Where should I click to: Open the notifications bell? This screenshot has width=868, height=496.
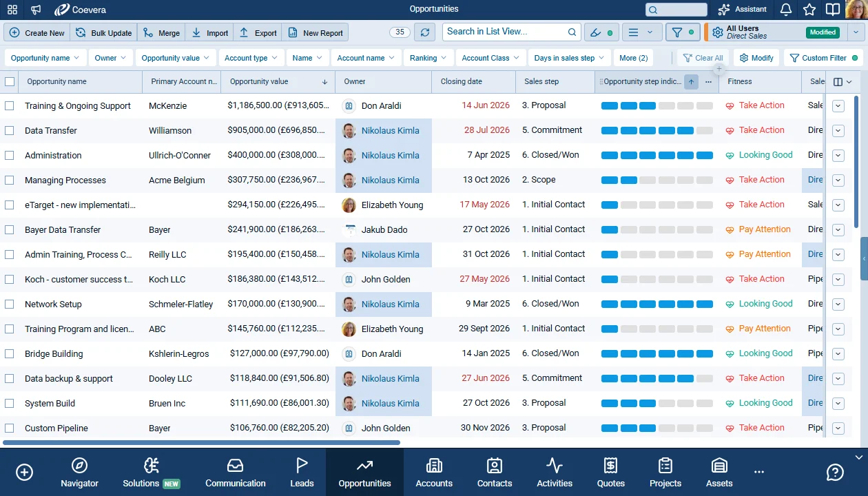pyautogui.click(x=786, y=10)
